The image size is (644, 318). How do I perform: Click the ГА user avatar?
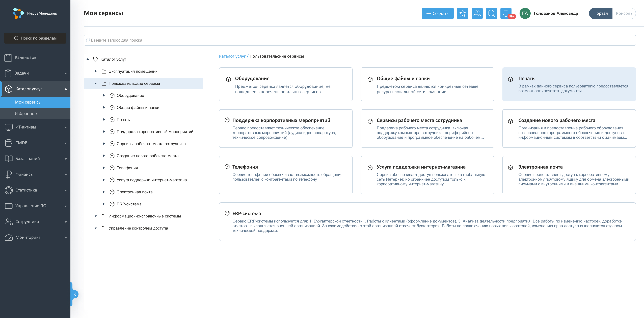click(525, 14)
